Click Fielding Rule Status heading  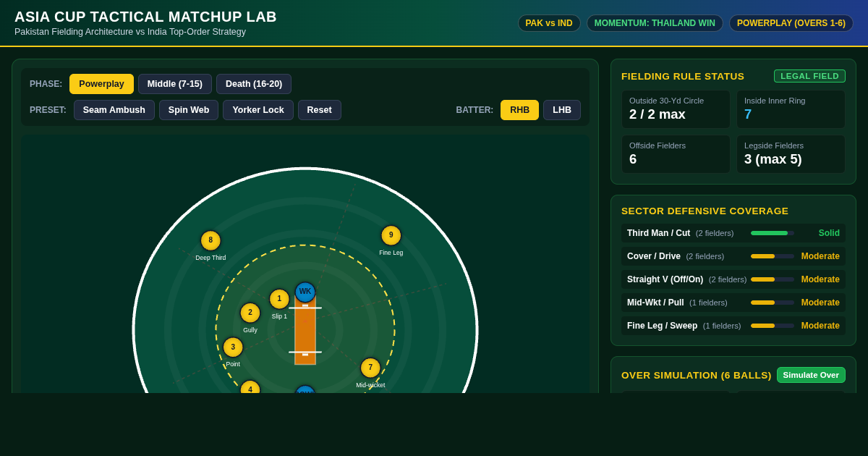click(x=683, y=76)
